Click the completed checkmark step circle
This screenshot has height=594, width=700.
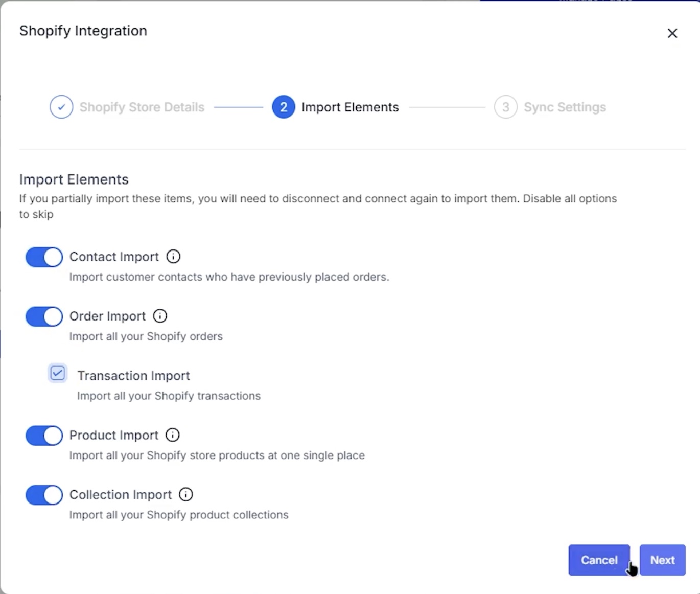point(61,107)
